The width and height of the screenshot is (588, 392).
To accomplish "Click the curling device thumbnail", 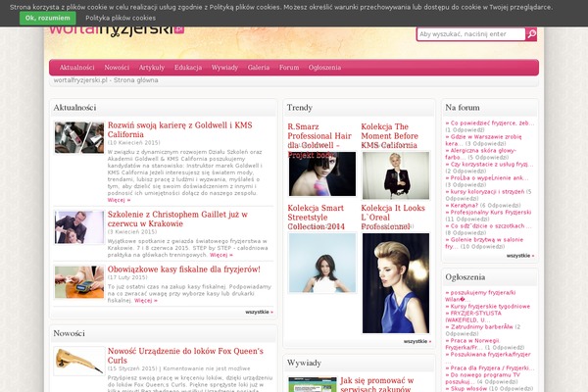I will 79,361.
